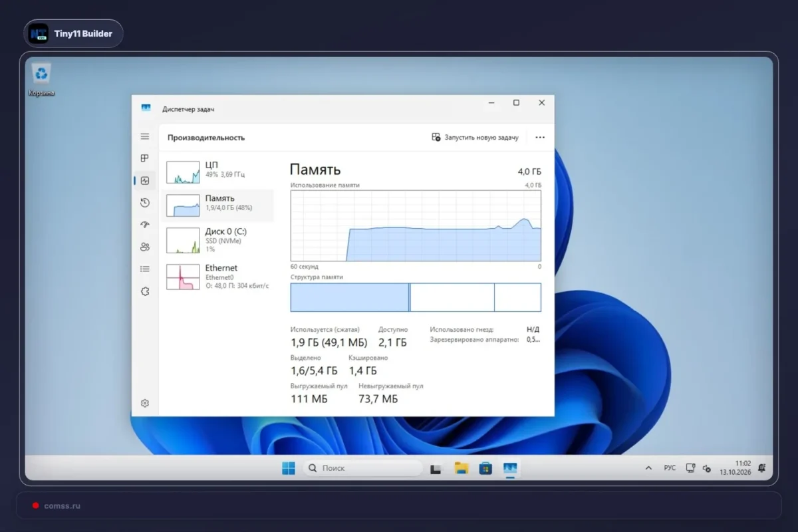Close the Task Manager window
Screen dimensions: 798x532
(x=542, y=103)
